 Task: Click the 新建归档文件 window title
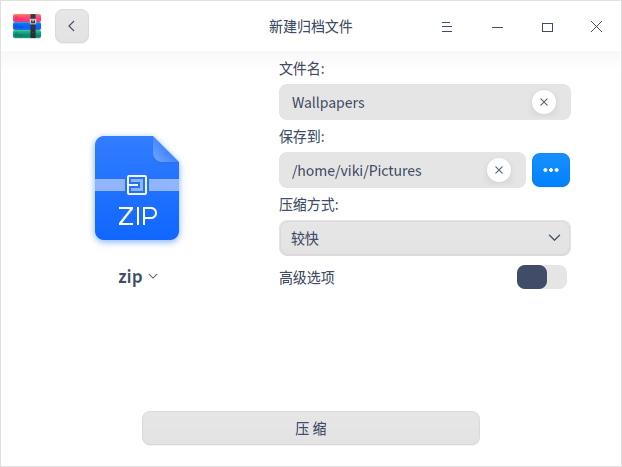click(x=311, y=27)
